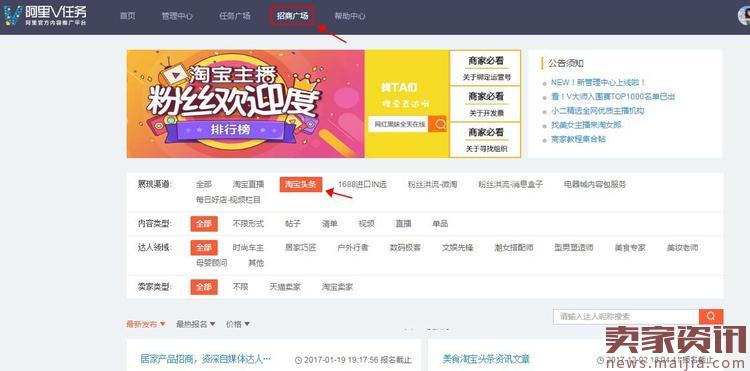Filter by 美妆老师 field
Viewport: 750px width, 371px height.
click(683, 248)
